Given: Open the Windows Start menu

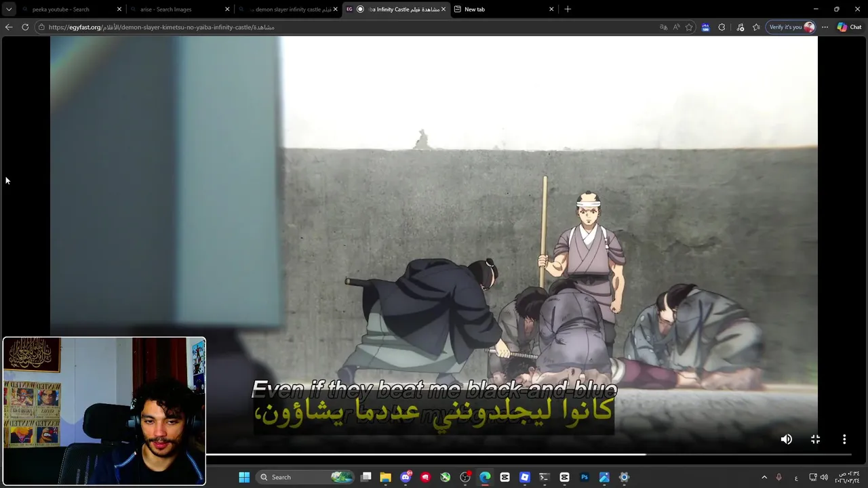Looking at the screenshot, I should pos(244,477).
